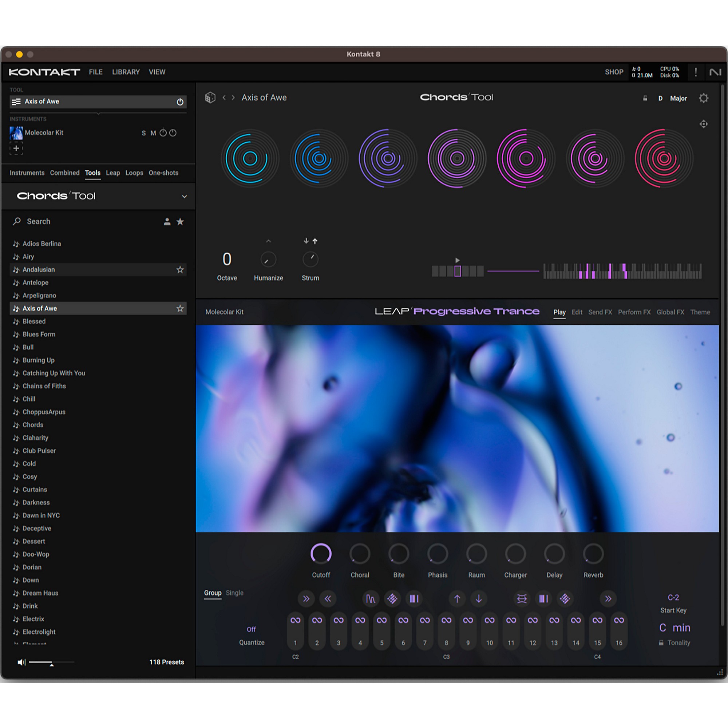Expand the caret above Humanize

(268, 241)
